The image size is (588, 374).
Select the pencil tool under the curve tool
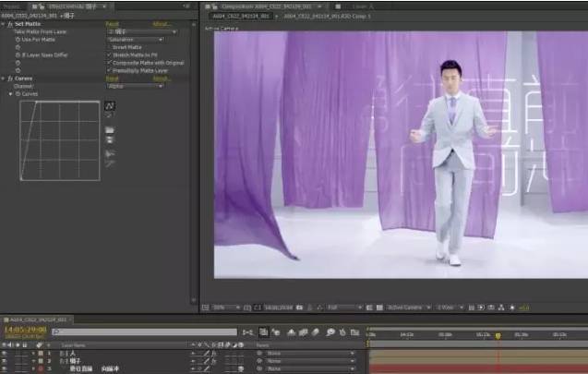[x=109, y=115]
